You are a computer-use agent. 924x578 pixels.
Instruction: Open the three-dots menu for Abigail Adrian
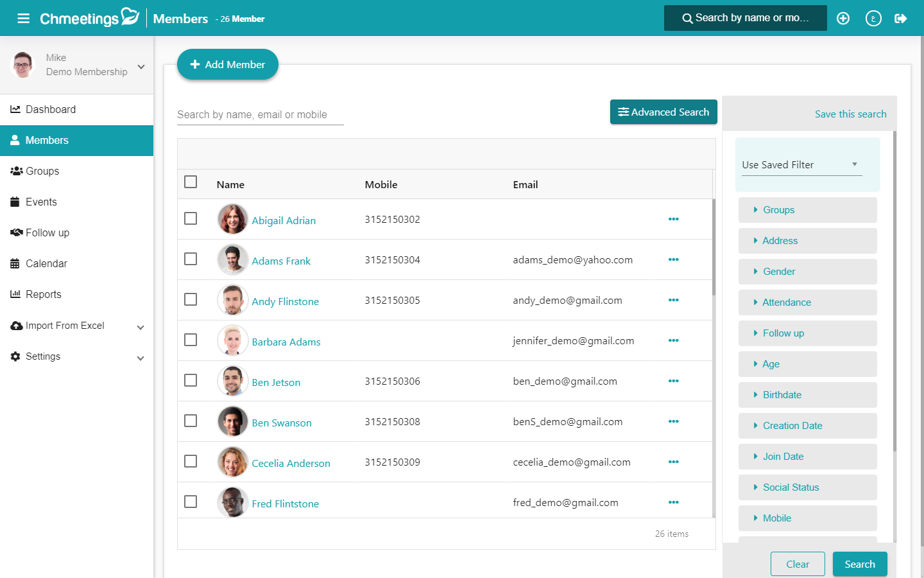pyautogui.click(x=673, y=219)
